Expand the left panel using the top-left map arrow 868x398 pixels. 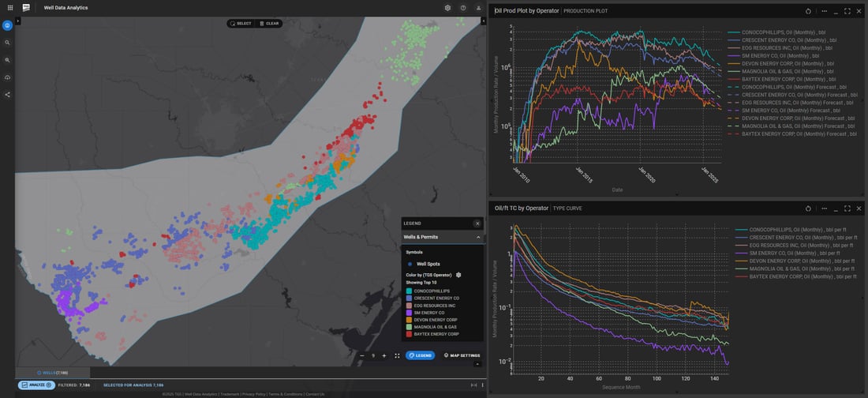tap(18, 21)
